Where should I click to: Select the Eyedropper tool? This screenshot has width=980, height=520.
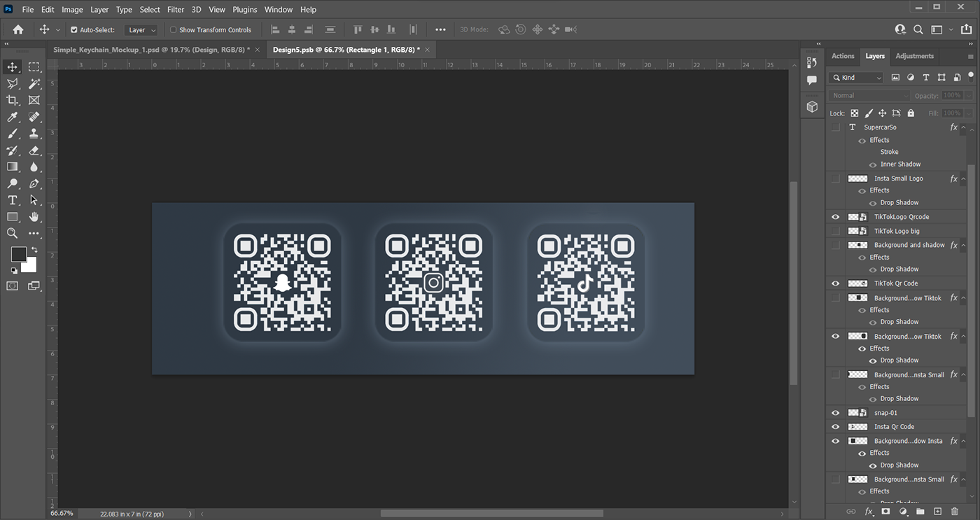coord(13,117)
